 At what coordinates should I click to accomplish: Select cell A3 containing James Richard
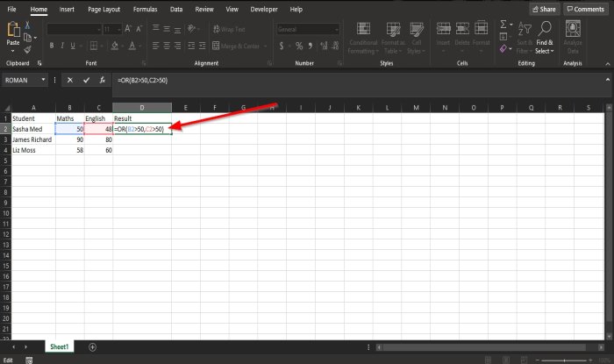click(x=33, y=139)
